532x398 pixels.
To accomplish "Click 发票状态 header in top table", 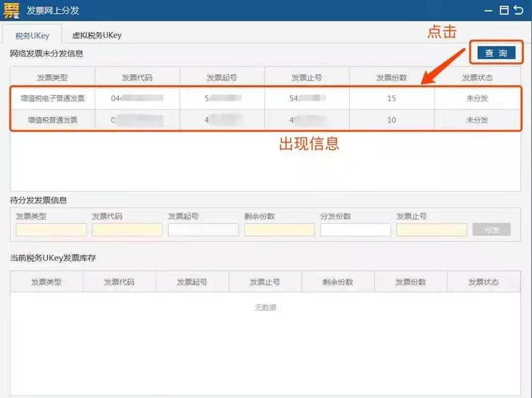I will coord(477,78).
